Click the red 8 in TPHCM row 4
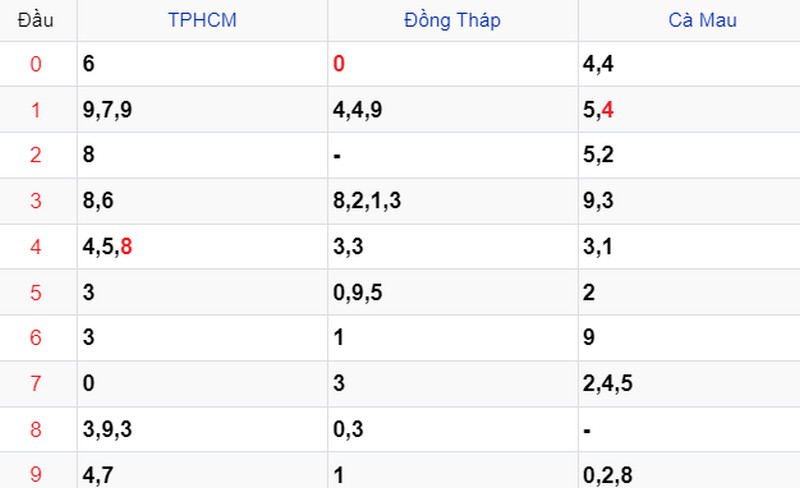This screenshot has width=800, height=488. 126,247
